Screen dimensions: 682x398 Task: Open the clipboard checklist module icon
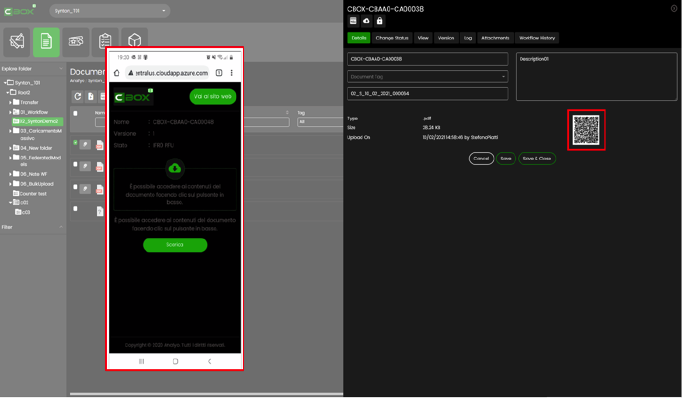[x=105, y=42]
